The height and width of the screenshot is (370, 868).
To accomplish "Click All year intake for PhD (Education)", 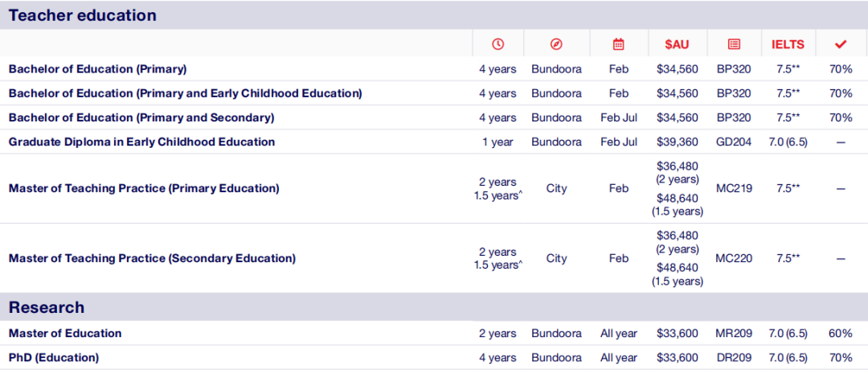I will pos(618,357).
